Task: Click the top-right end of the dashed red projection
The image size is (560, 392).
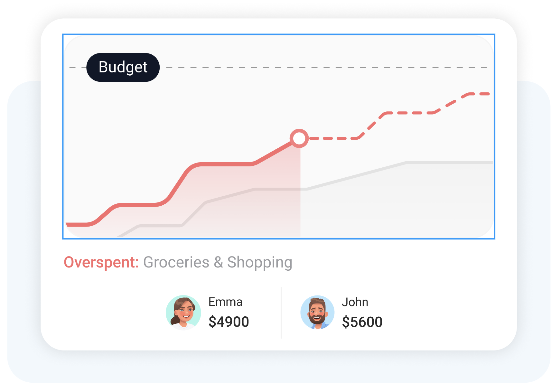Action: 483,94
